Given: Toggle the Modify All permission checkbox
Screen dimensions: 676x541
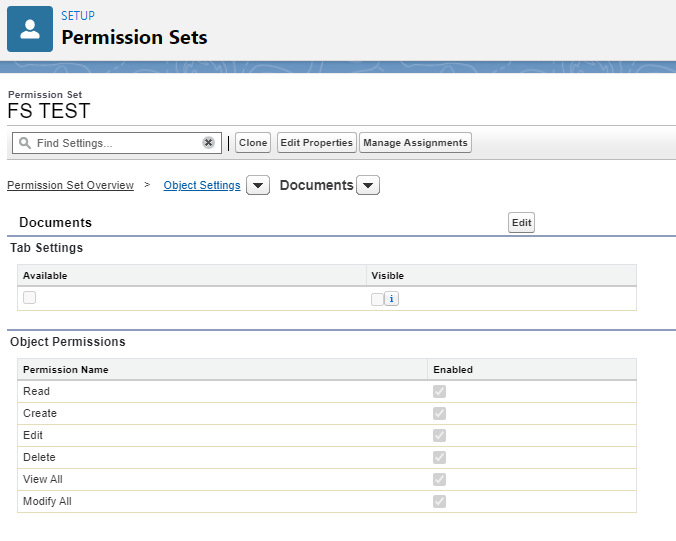Looking at the screenshot, I should (x=439, y=501).
